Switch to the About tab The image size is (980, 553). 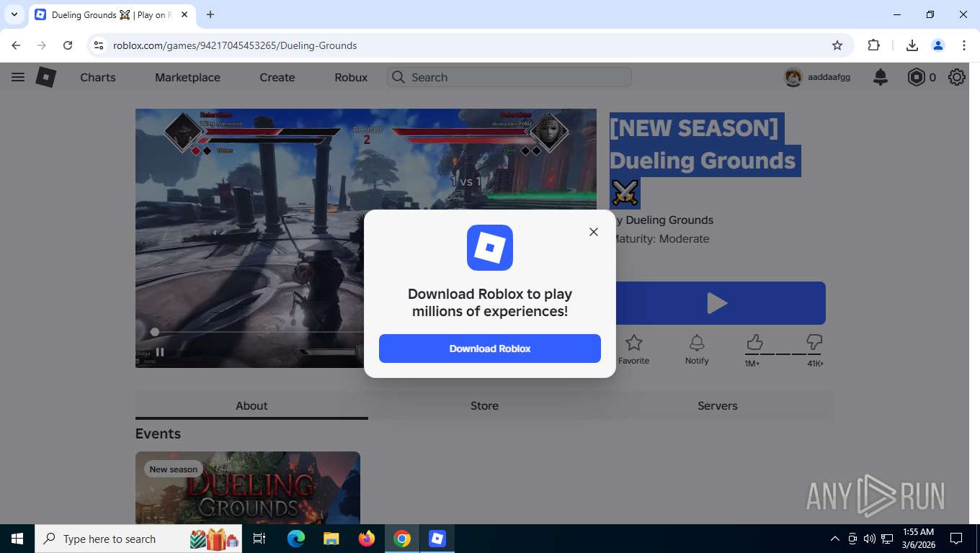tap(251, 405)
